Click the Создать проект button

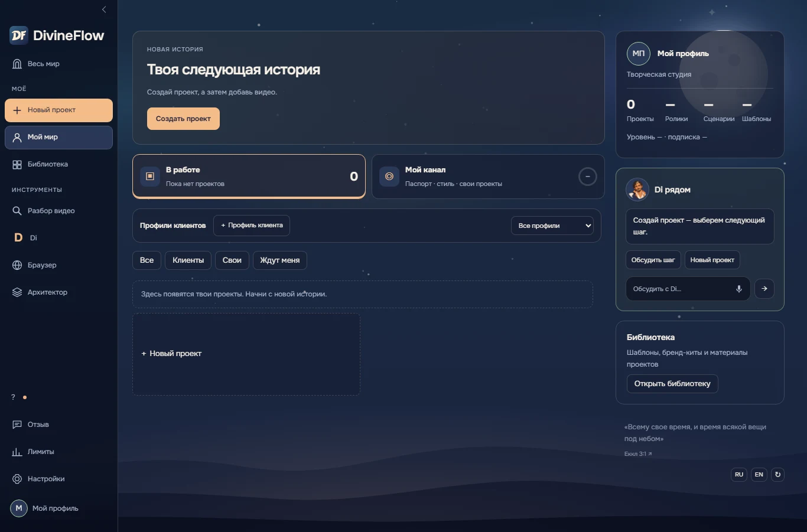click(183, 119)
